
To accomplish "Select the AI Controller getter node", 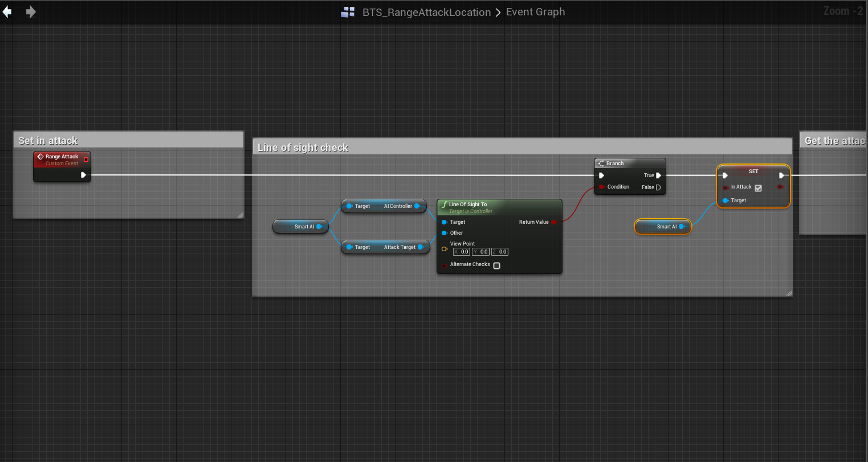I will (x=384, y=206).
